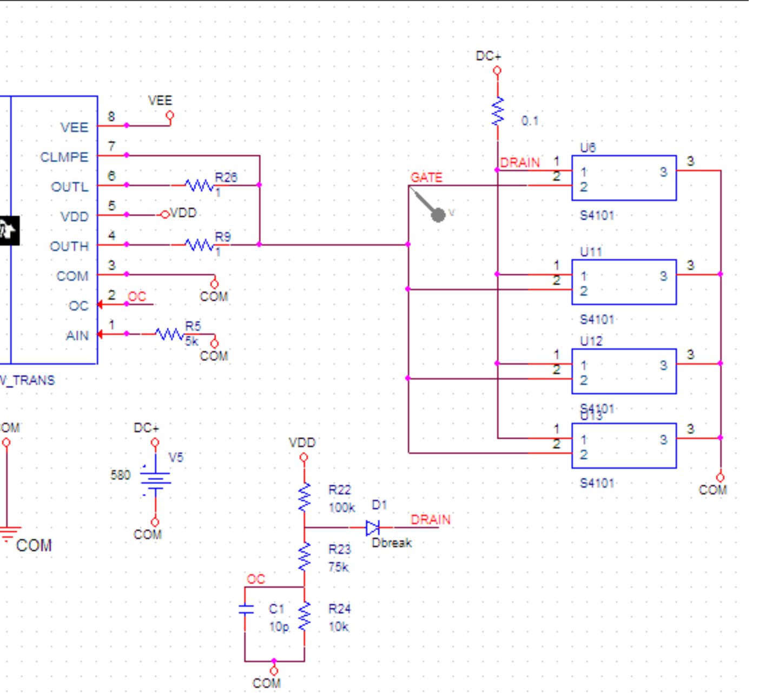Image resolution: width=766 pixels, height=700 pixels.
Task: Select the U11 part block
Action: coord(624,282)
